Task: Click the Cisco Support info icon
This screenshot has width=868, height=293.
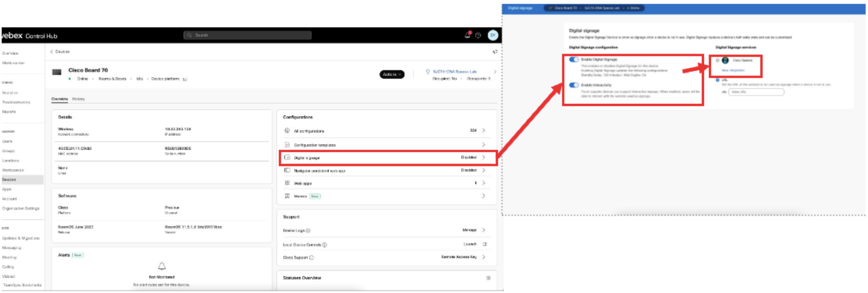Action: click(x=312, y=258)
